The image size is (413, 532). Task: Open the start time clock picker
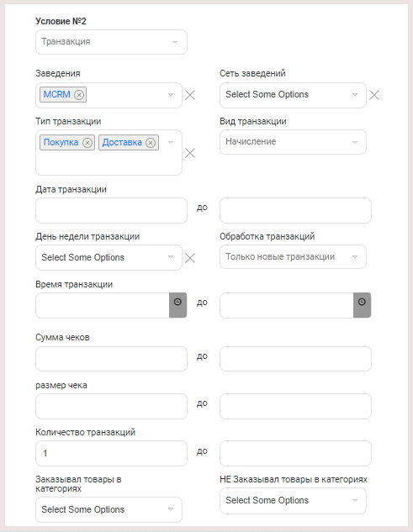(177, 305)
